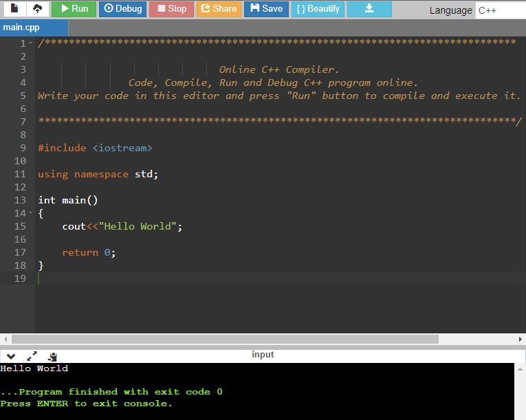This screenshot has width=526, height=420.
Task: Place cursor on empty line 19
Action: (206, 278)
